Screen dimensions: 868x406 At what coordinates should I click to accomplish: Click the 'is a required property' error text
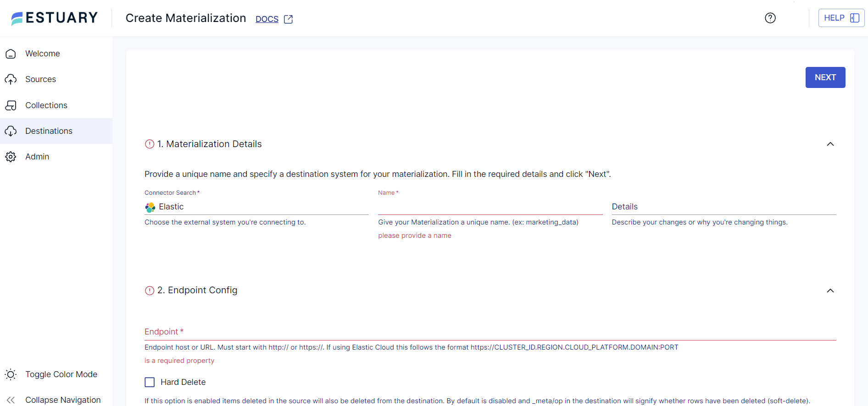[179, 361]
